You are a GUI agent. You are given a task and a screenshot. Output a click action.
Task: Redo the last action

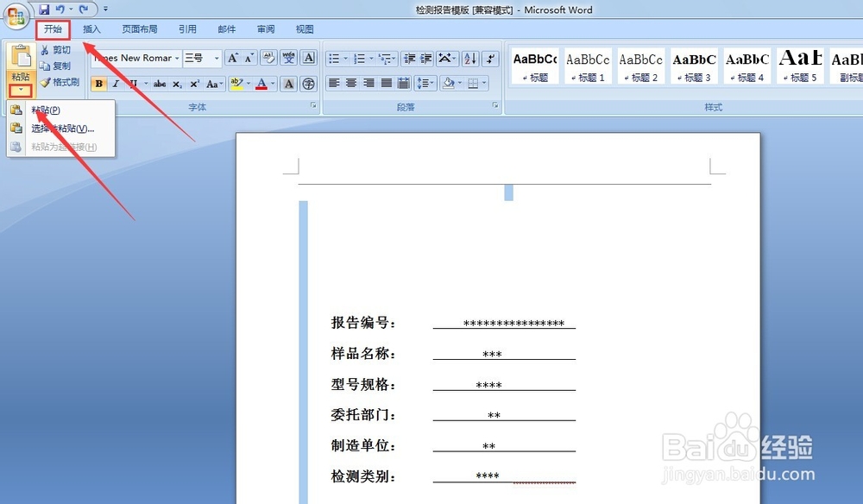click(x=84, y=9)
